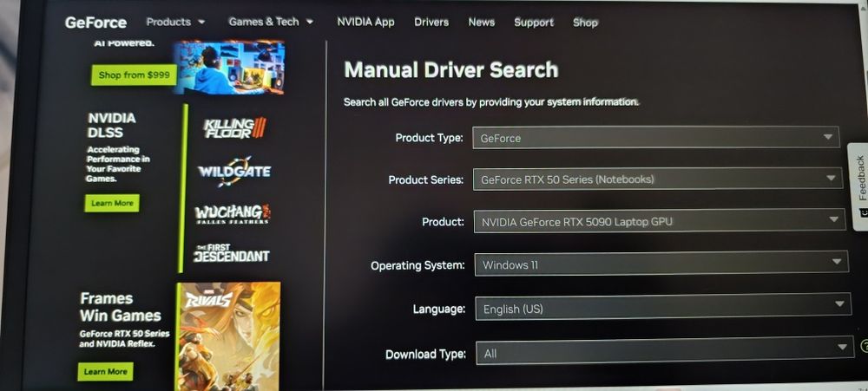Click the GeForce logo in the header
This screenshot has width=868, height=391.
click(95, 23)
